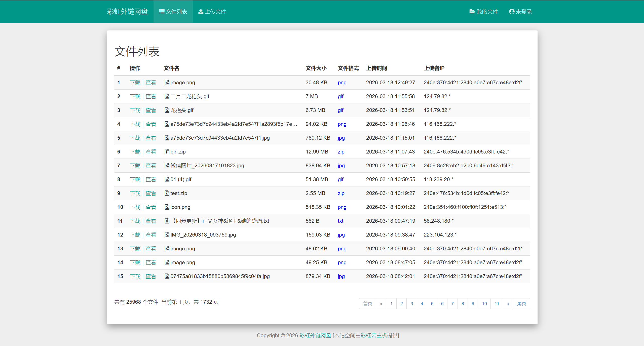Click the txt format link on row 11
The image size is (644, 346).
coord(340,221)
